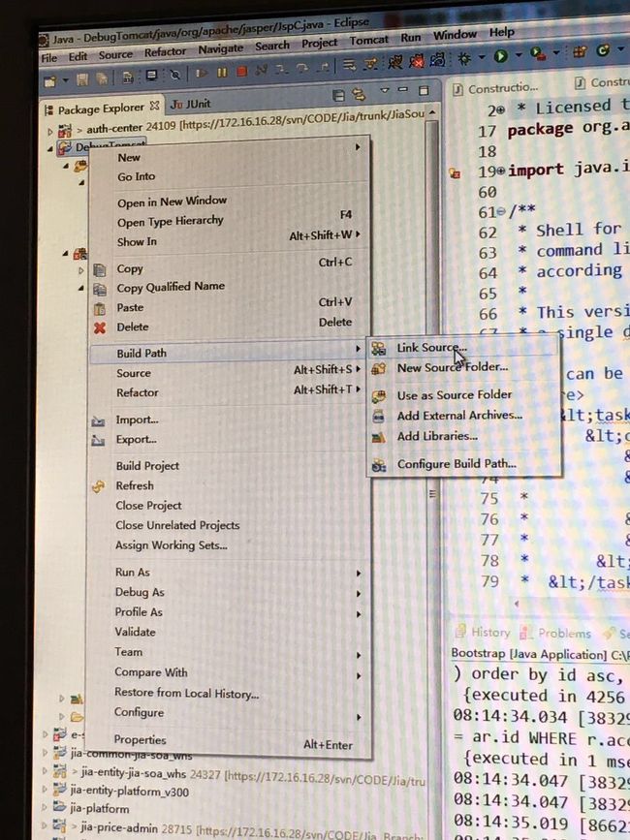This screenshot has width=630, height=840.
Task: Click the Run External Tools icon
Action: pos(537,53)
